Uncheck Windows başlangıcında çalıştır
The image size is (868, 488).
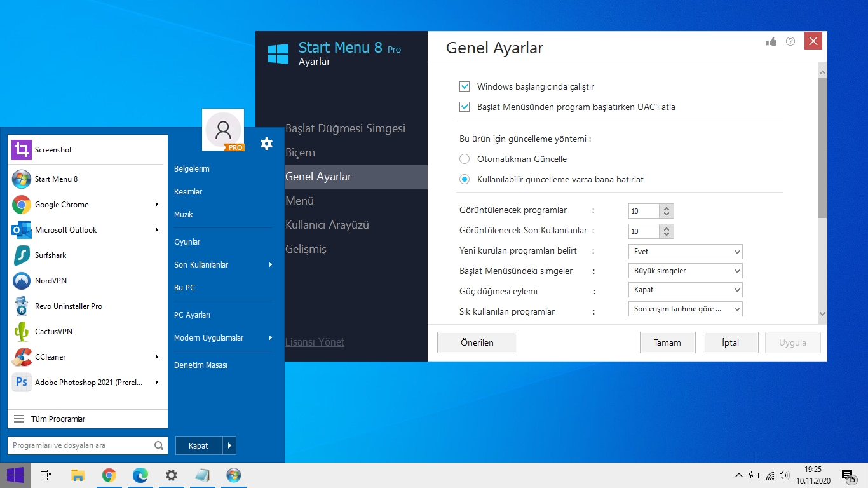[465, 86]
